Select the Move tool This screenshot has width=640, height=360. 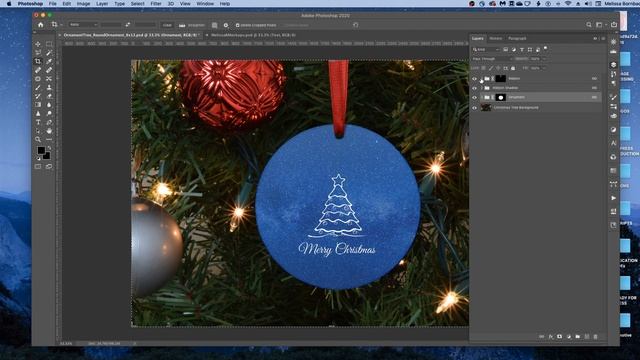(38, 44)
